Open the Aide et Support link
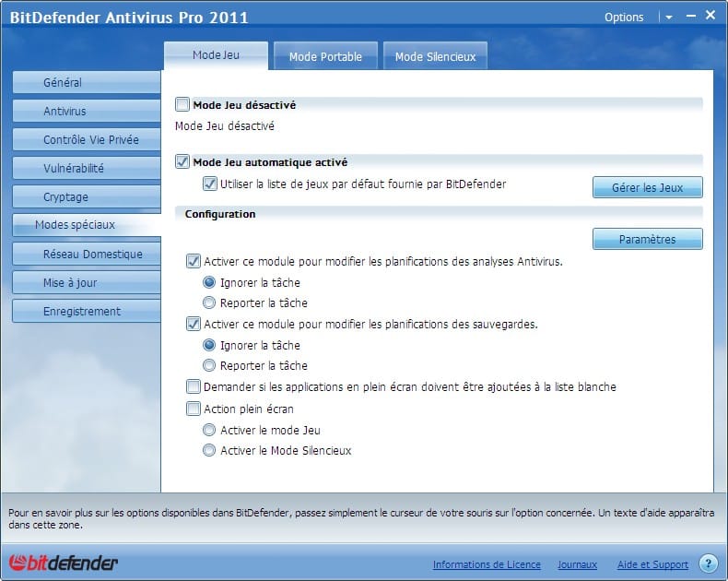Screen dimensions: 728x581 point(652,564)
